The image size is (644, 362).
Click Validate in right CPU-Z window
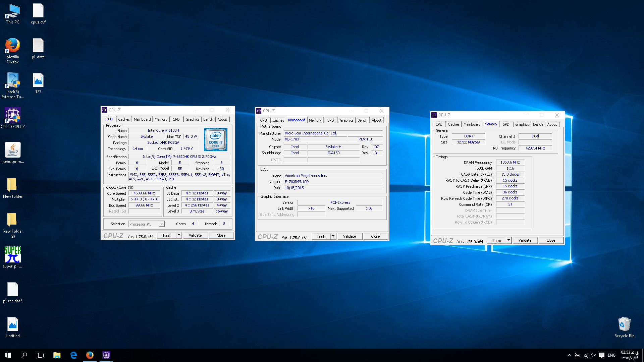coord(525,240)
